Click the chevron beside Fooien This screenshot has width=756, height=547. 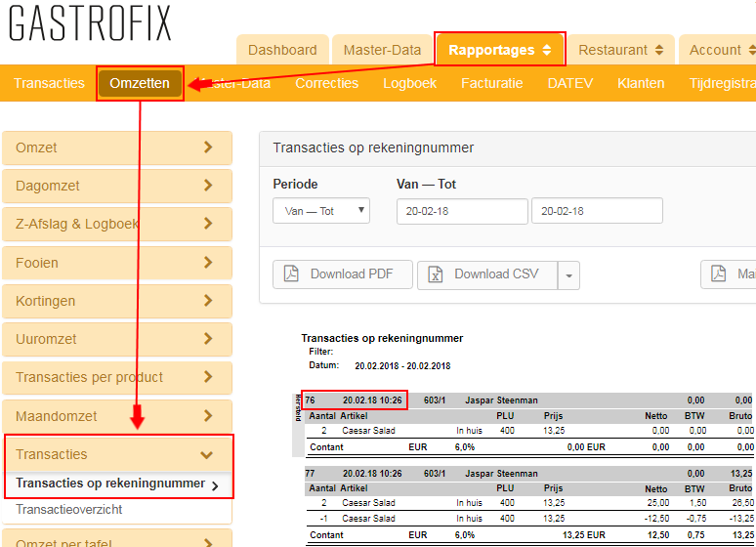click(x=207, y=263)
